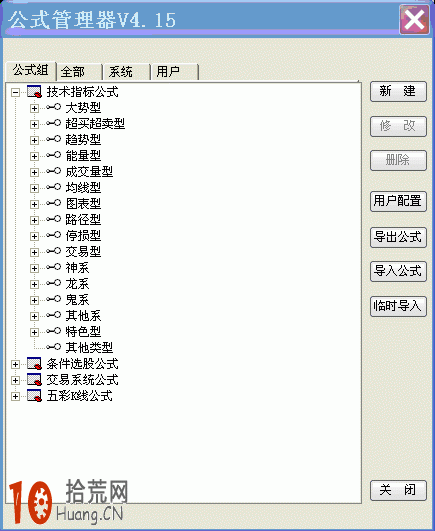Expand the 均线型 node

(x=34, y=188)
